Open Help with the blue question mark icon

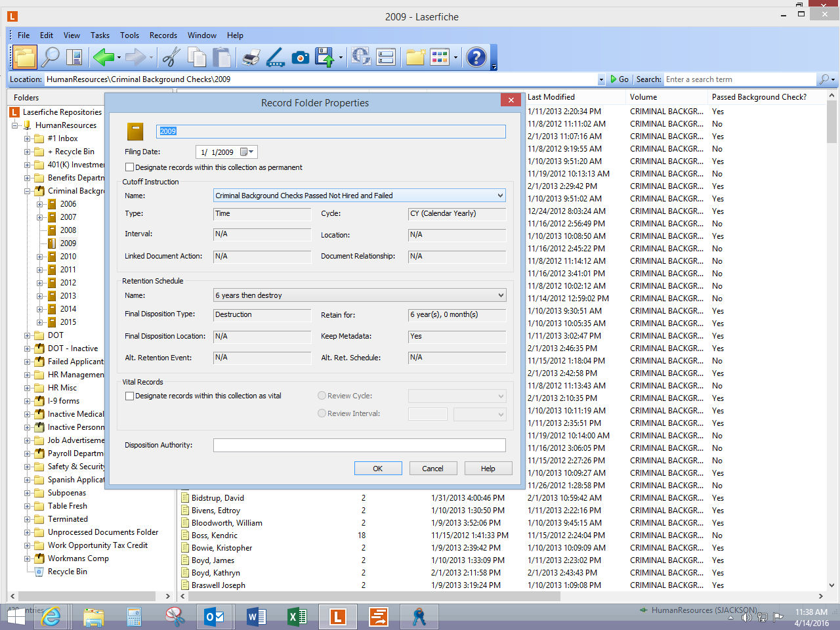click(x=476, y=58)
